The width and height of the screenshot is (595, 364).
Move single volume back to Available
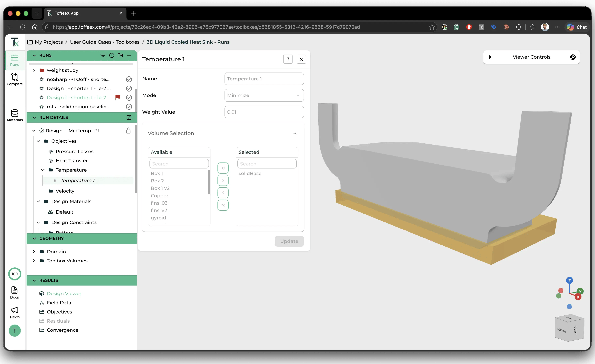pos(223,193)
